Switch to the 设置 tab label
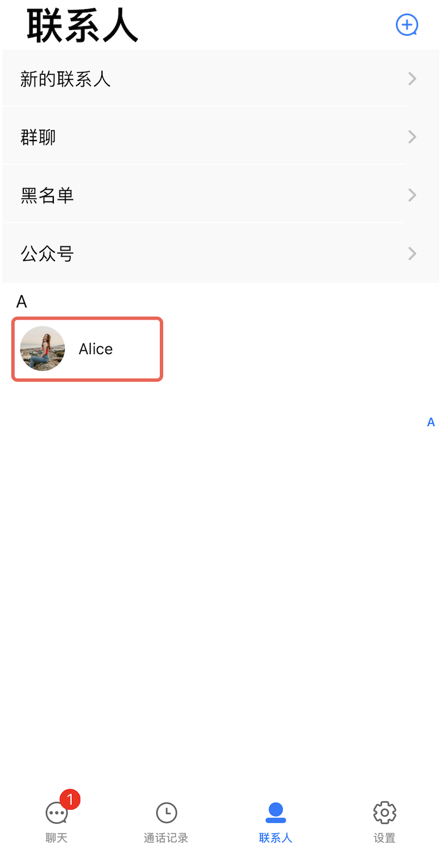 [385, 838]
